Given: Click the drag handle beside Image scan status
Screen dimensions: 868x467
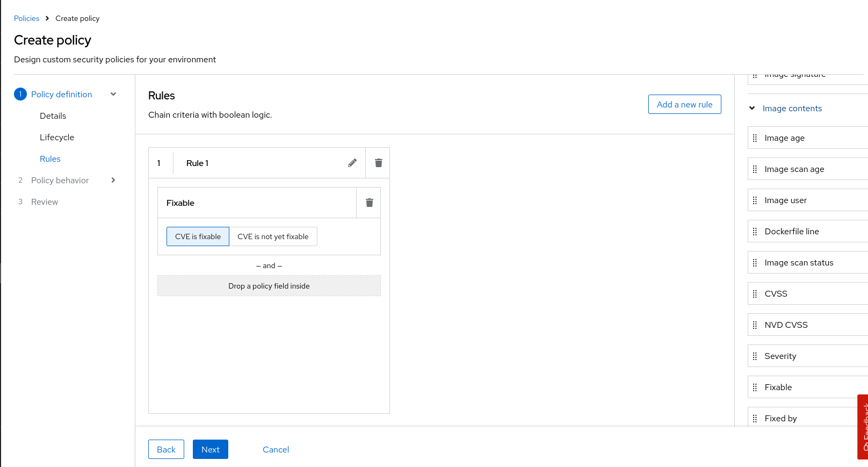Looking at the screenshot, I should tap(755, 263).
